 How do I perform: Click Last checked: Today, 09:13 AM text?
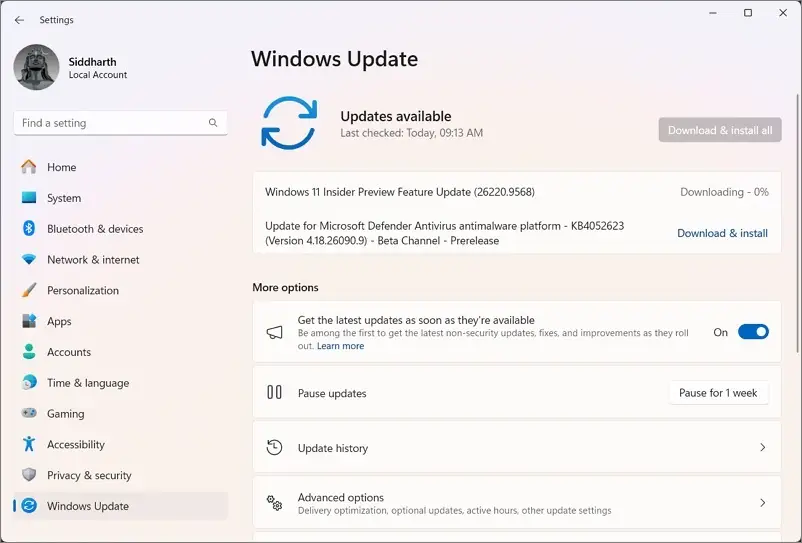tap(411, 133)
